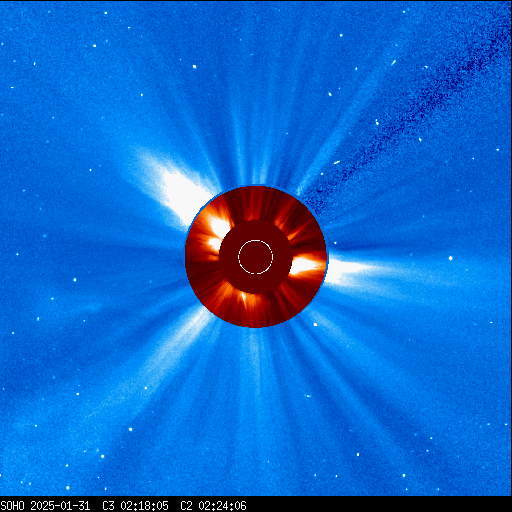Click the dark red central occulter disk
This screenshot has width=512, height=512.
coord(256,257)
